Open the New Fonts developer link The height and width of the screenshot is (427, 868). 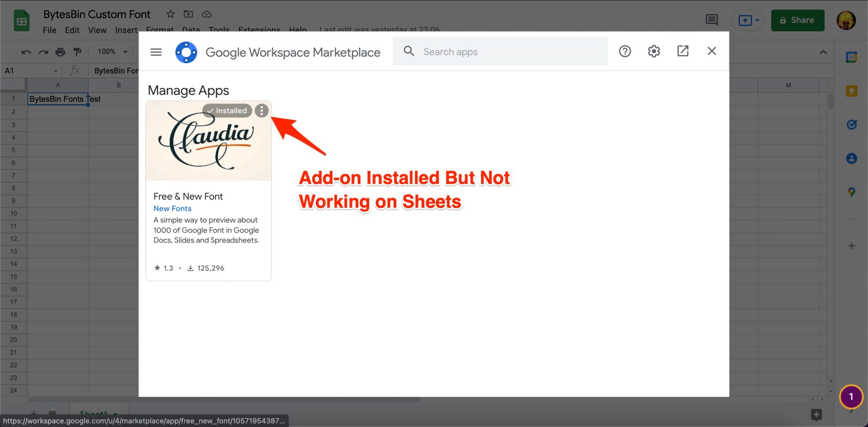pos(172,208)
